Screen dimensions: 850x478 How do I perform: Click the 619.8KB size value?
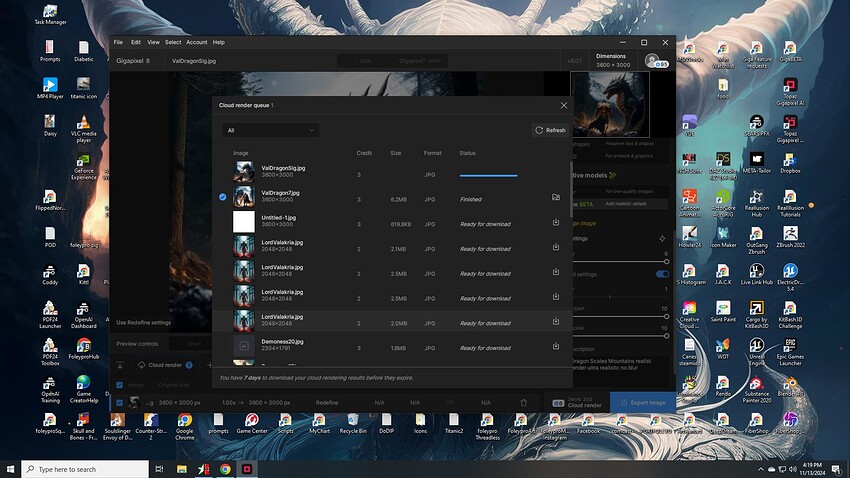point(401,224)
